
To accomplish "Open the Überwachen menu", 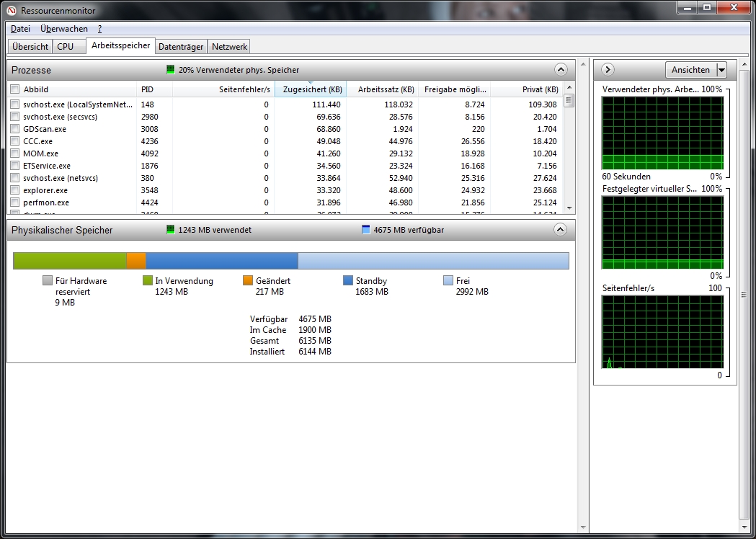I will coord(64,28).
